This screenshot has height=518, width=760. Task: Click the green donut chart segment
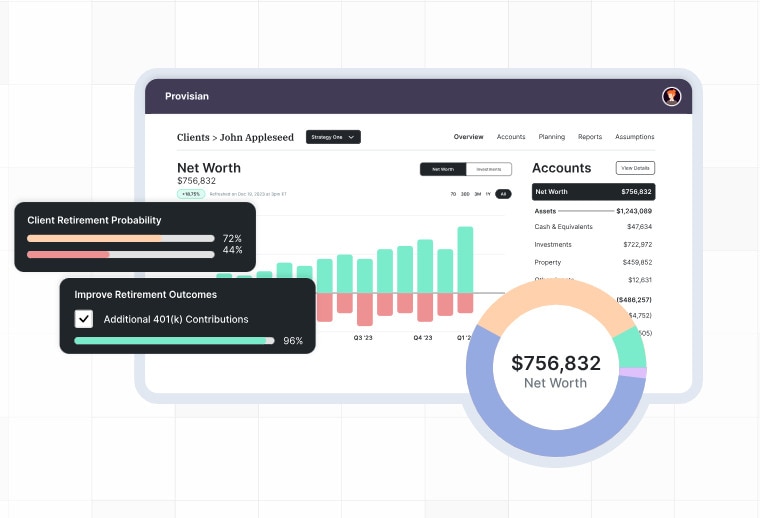(x=631, y=345)
